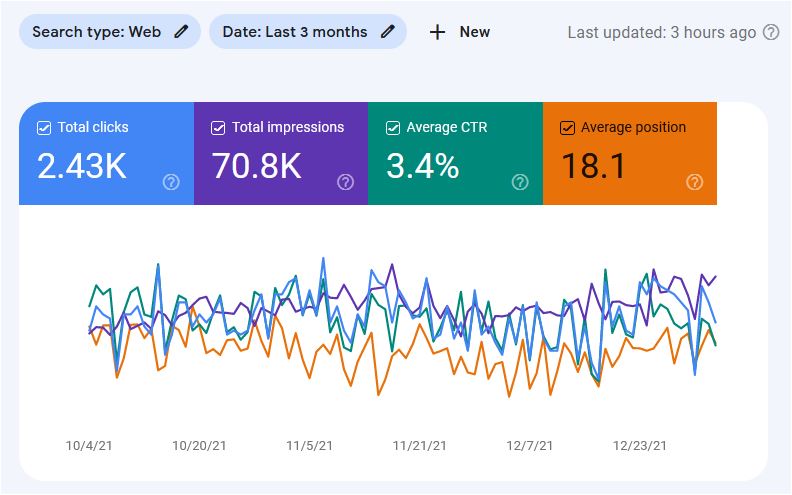Viewport: 792px width, 495px height.
Task: Open the Search type: Web filter label
Action: pos(96,32)
